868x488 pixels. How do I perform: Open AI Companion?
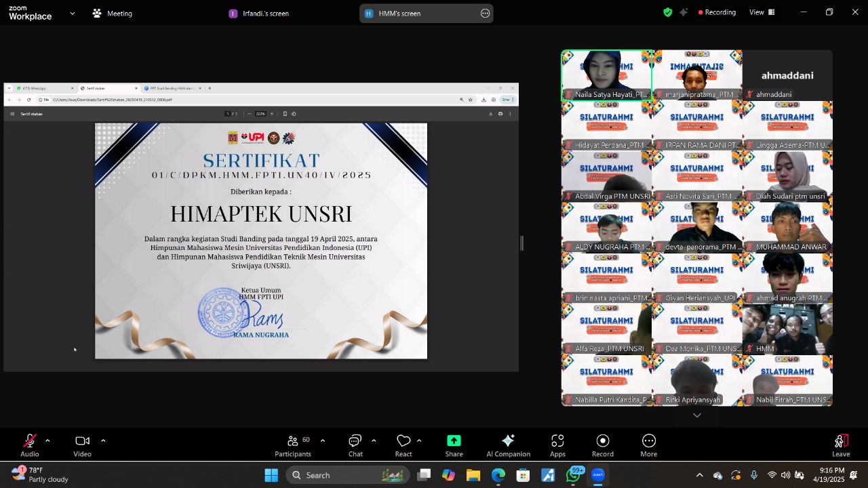click(x=508, y=445)
